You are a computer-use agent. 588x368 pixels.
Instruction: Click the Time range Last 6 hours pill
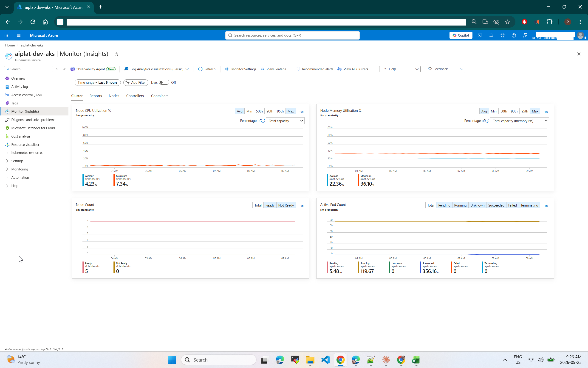[98, 83]
